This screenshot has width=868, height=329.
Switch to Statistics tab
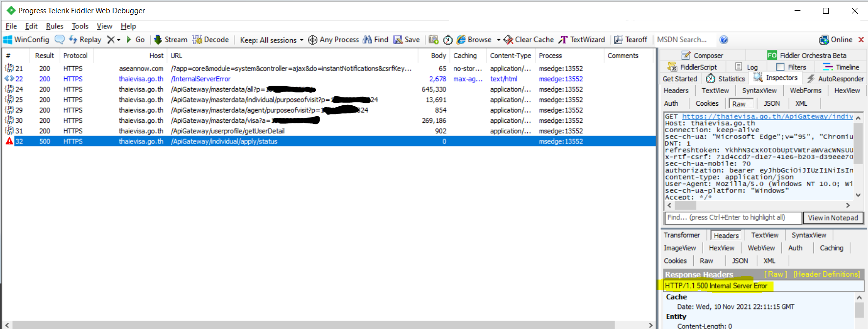[726, 79]
